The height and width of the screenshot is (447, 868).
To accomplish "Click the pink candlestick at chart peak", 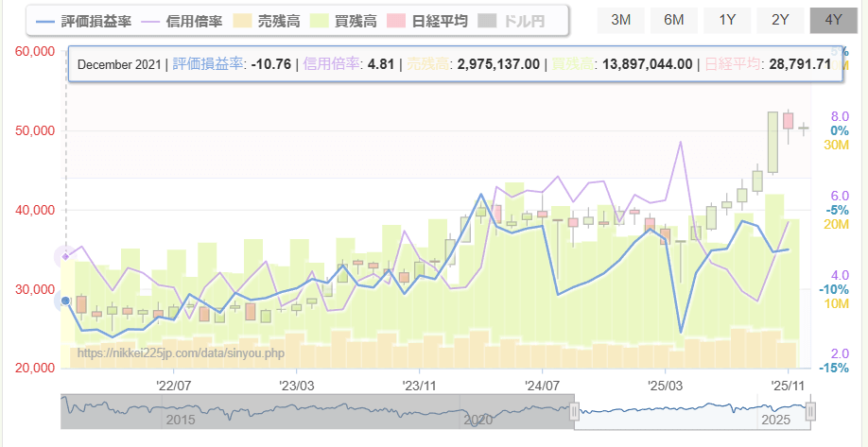I will (787, 121).
